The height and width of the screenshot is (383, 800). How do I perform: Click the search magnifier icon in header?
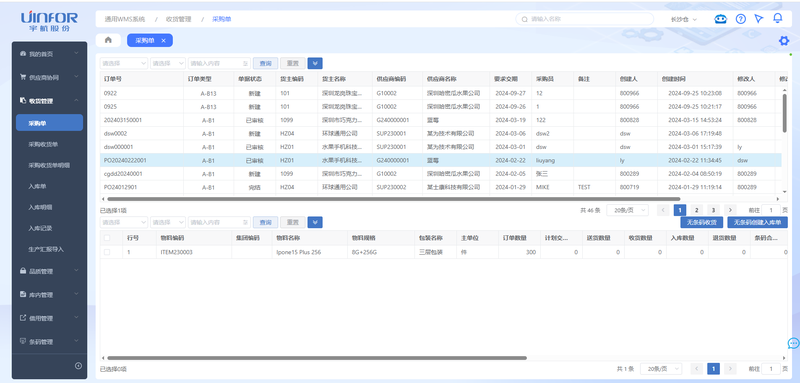click(524, 19)
